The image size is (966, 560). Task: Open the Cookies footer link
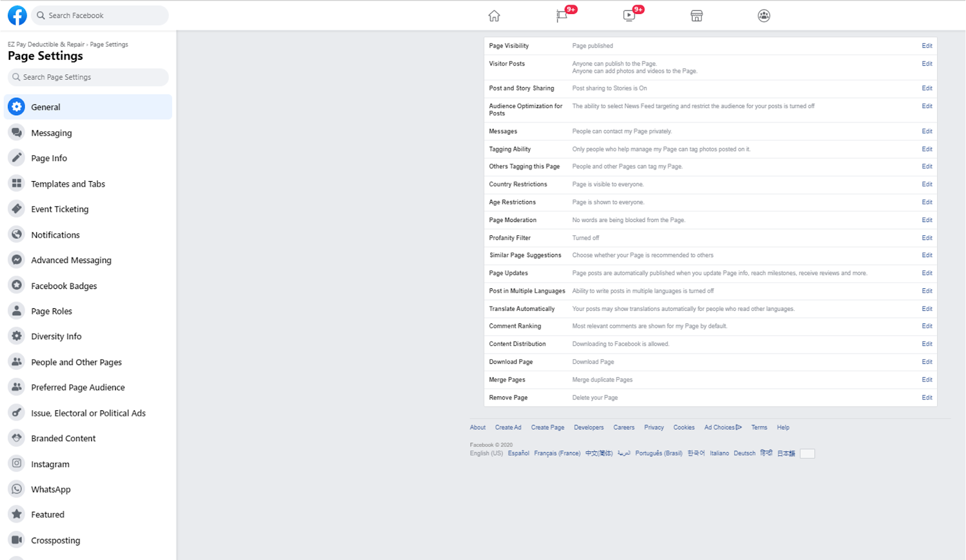coord(684,427)
